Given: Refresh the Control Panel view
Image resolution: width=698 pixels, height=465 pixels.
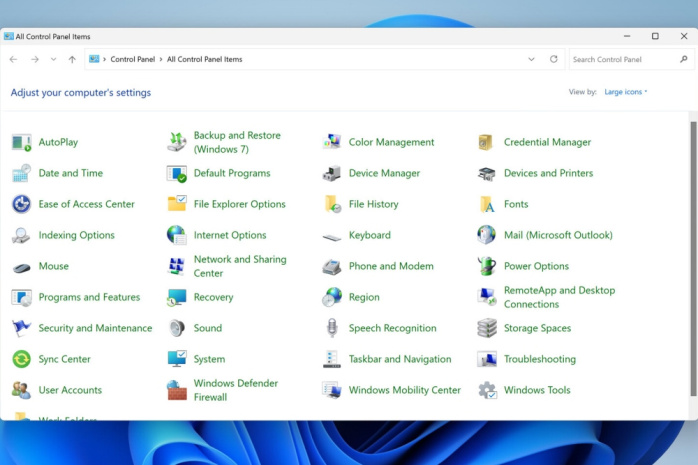Looking at the screenshot, I should (553, 59).
